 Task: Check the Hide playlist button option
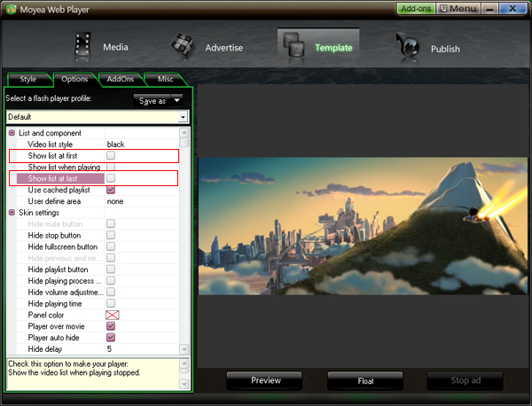[x=111, y=269]
